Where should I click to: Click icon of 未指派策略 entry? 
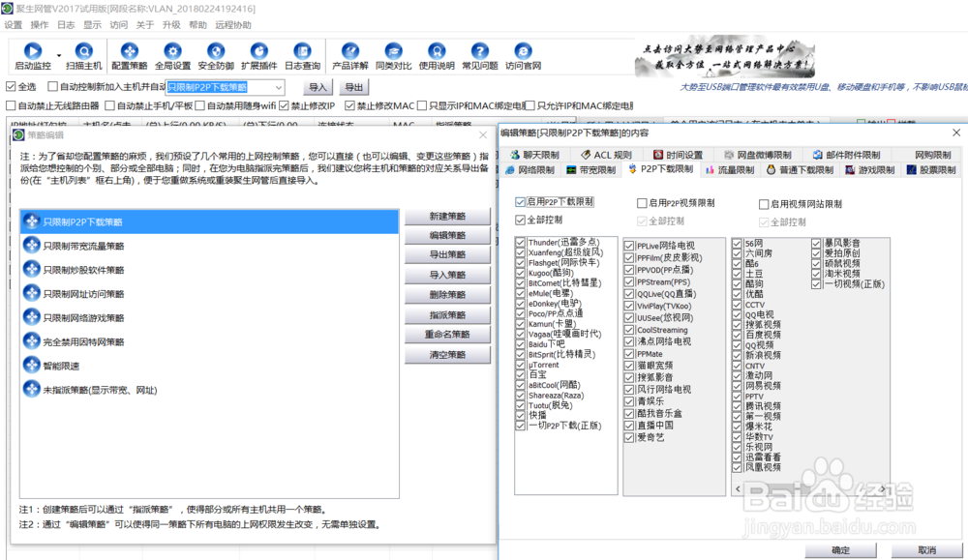click(32, 389)
